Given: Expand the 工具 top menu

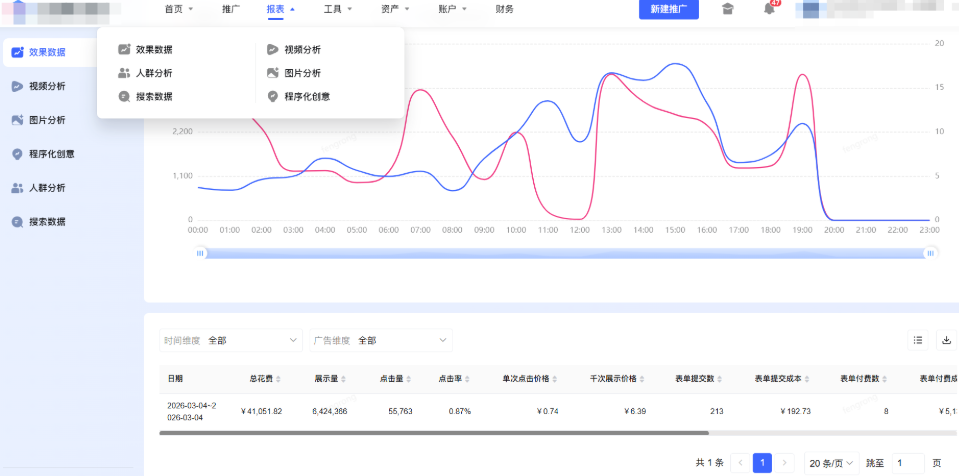Looking at the screenshot, I should [338, 9].
